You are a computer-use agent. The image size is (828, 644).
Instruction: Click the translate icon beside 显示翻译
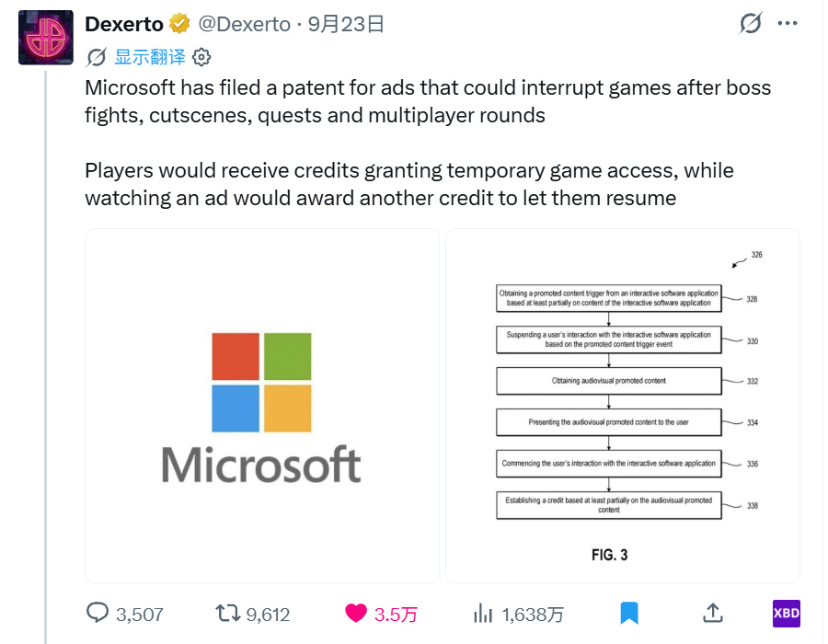click(x=96, y=57)
